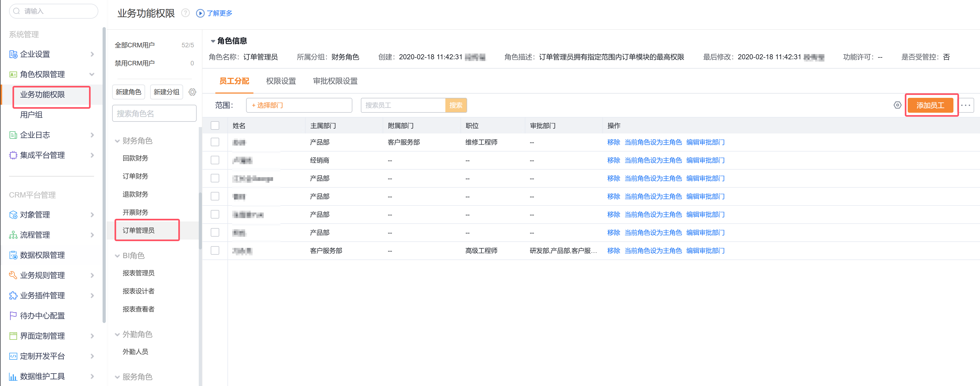This screenshot has width=980, height=386.
Task: Click the play icon next to 了解更多
Action: point(200,13)
